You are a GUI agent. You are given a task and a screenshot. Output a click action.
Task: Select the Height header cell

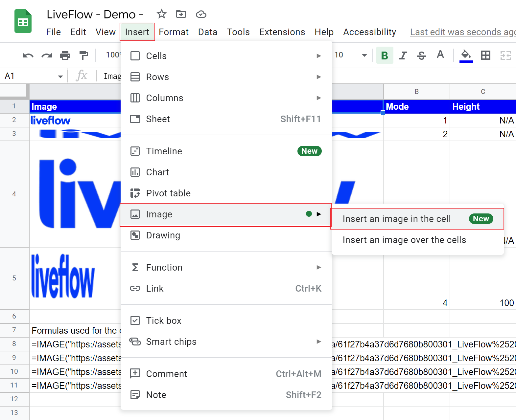tap(483, 106)
